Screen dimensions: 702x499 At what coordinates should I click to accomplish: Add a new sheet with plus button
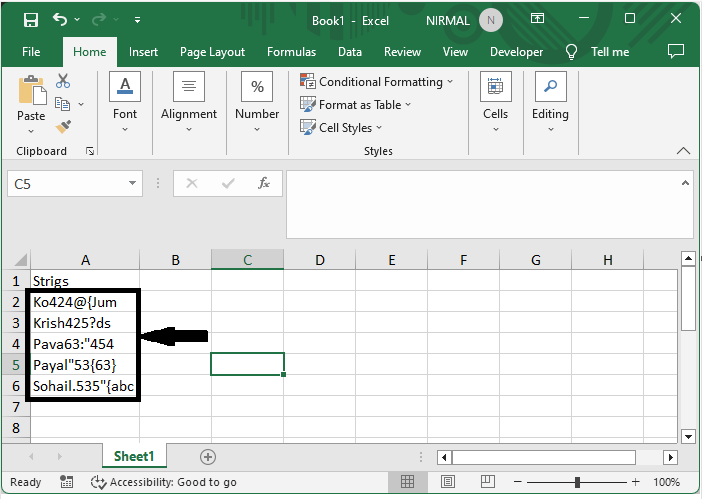point(207,457)
